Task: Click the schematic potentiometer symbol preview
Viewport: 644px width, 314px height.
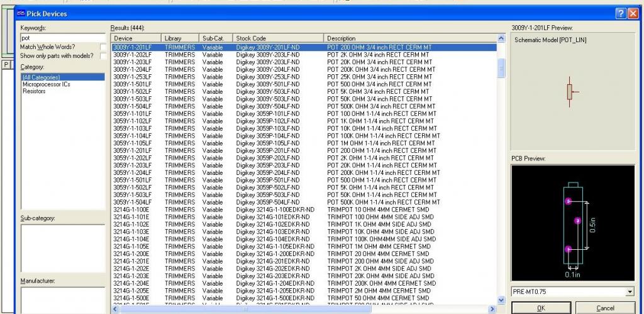Action: 569,92
